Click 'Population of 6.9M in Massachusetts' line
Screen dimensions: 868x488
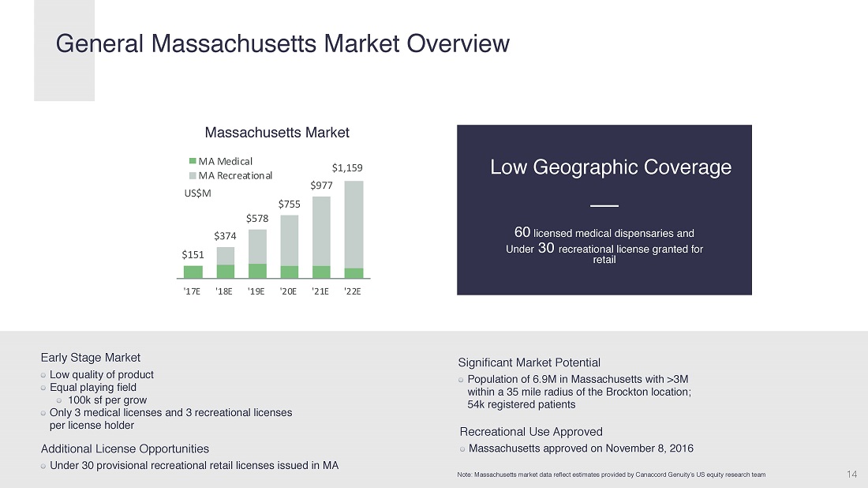tap(578, 380)
